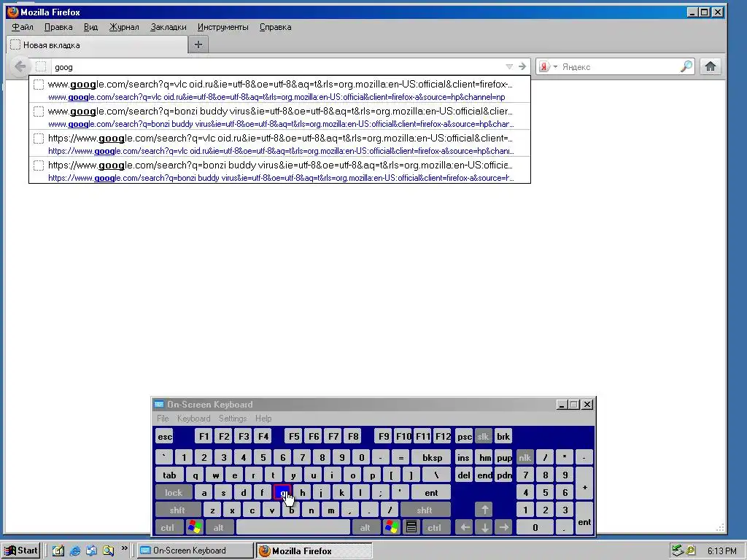747x560 pixels.
Task: Toggle the lock (caps lock) key
Action: 174,492
